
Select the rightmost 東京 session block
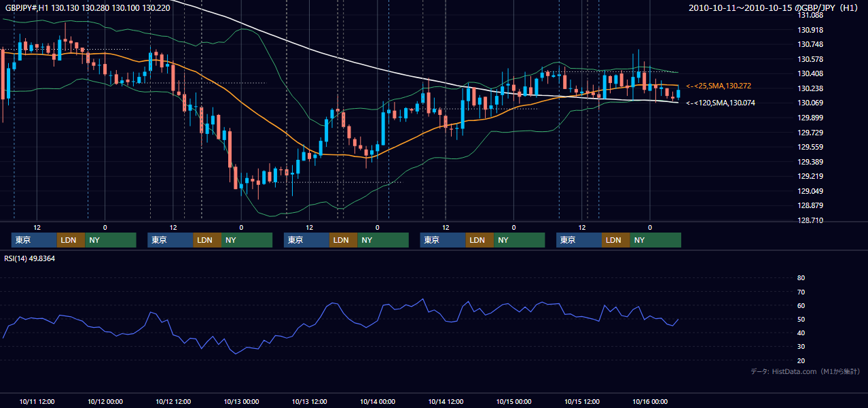coord(579,240)
